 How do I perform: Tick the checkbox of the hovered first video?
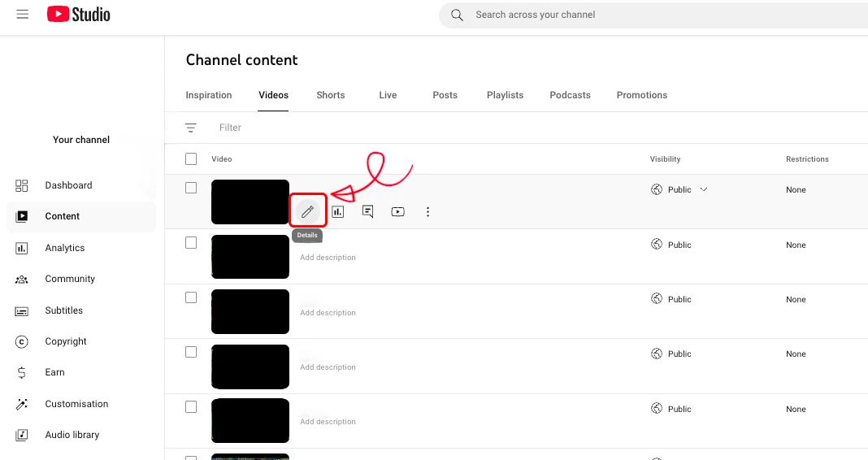(191, 188)
